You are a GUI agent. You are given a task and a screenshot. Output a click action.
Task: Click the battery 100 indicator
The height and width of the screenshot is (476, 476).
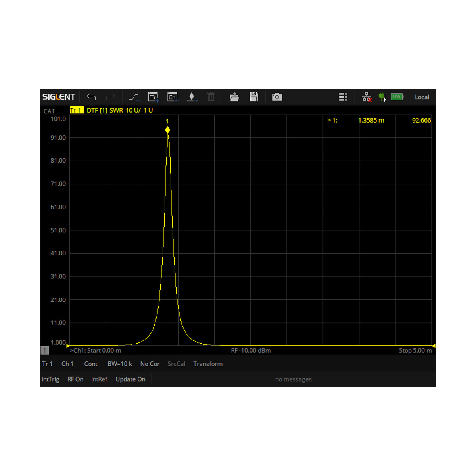[x=397, y=97]
